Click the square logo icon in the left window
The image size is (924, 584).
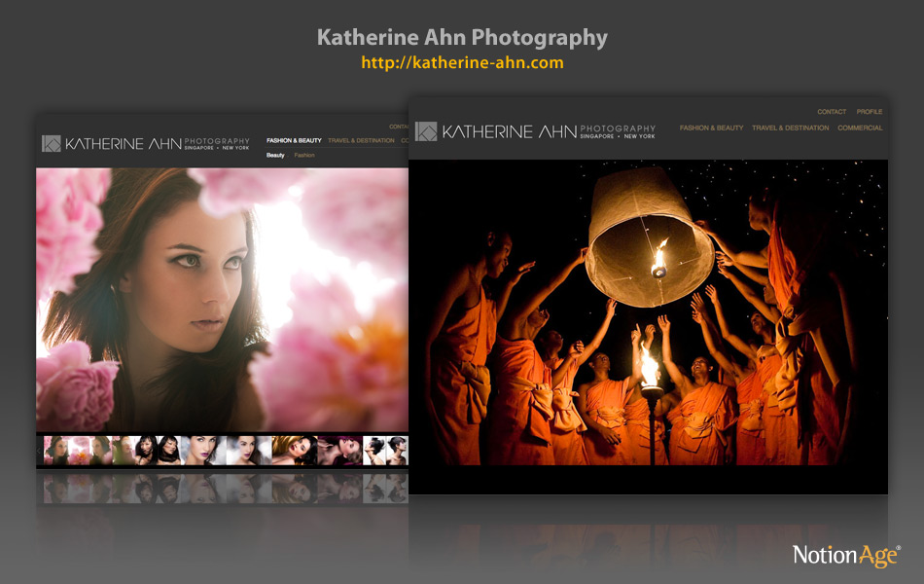[52, 143]
